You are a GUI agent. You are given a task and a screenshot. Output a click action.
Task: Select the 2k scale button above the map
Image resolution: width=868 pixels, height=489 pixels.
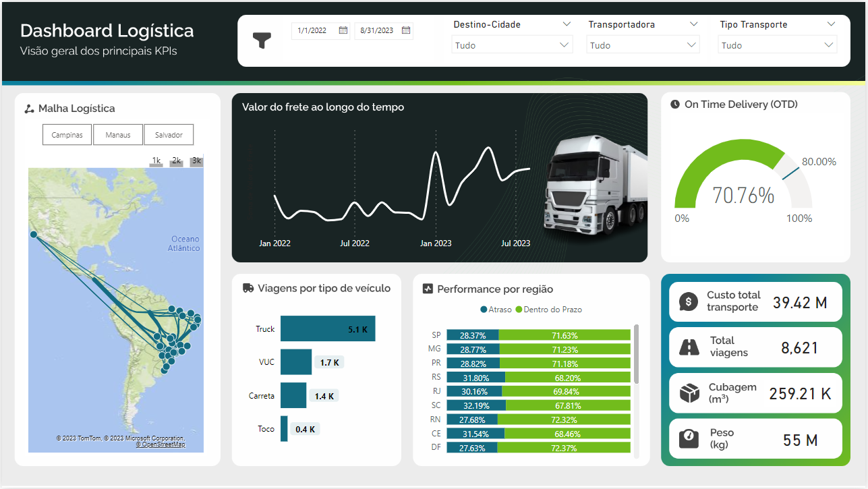[176, 161]
